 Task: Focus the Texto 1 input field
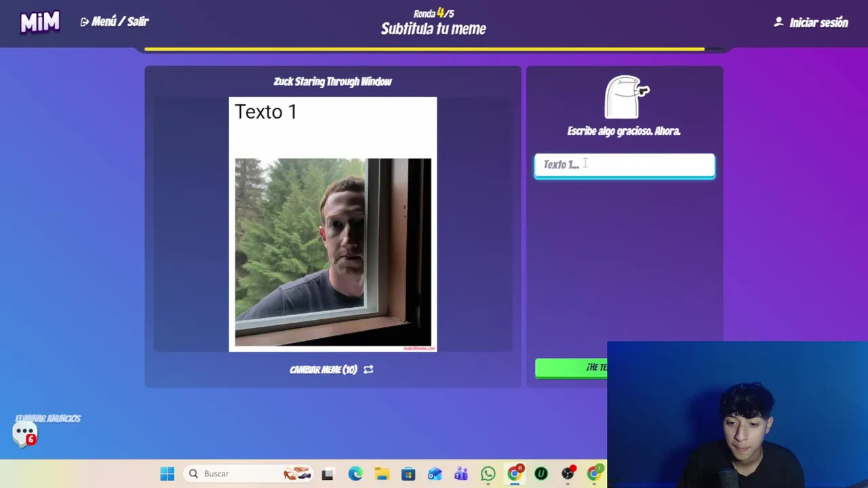[625, 165]
